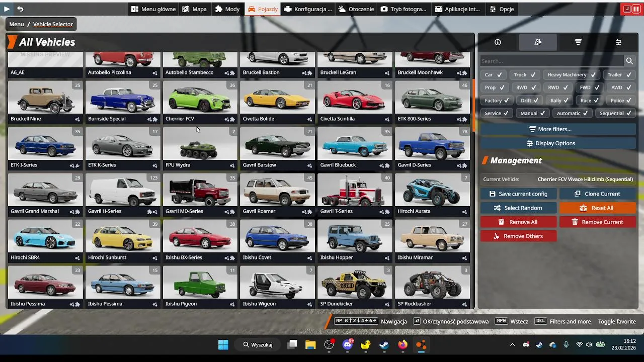Select the Hirochi SBR4 vehicle thumbnail
Viewport: 644px width, 362px height.
click(45, 241)
